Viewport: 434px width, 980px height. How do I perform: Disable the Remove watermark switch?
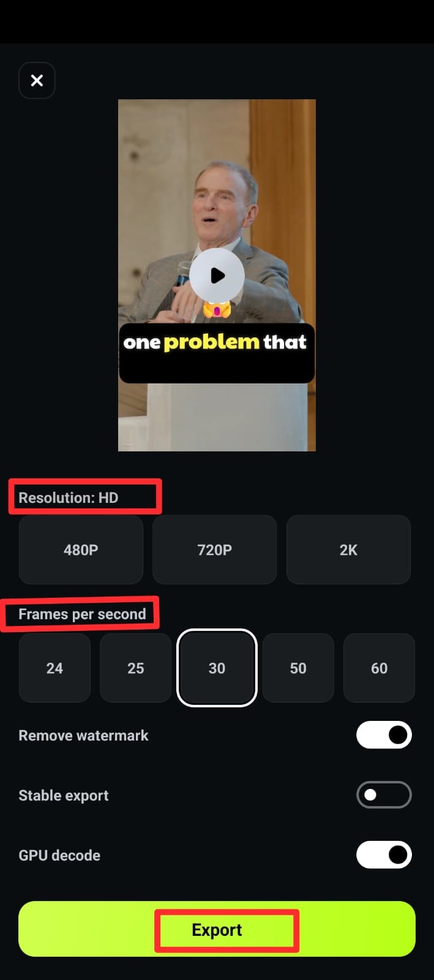tap(384, 734)
